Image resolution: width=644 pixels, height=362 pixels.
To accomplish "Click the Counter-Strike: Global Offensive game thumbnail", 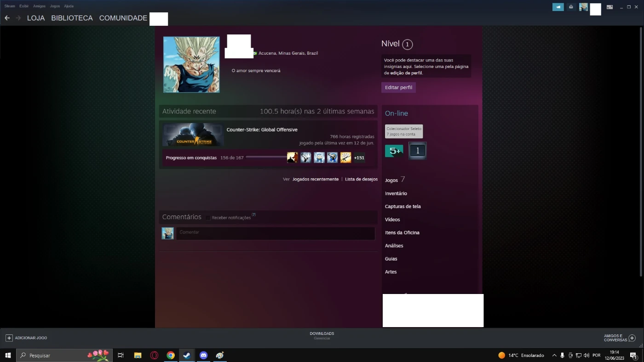I will [193, 135].
